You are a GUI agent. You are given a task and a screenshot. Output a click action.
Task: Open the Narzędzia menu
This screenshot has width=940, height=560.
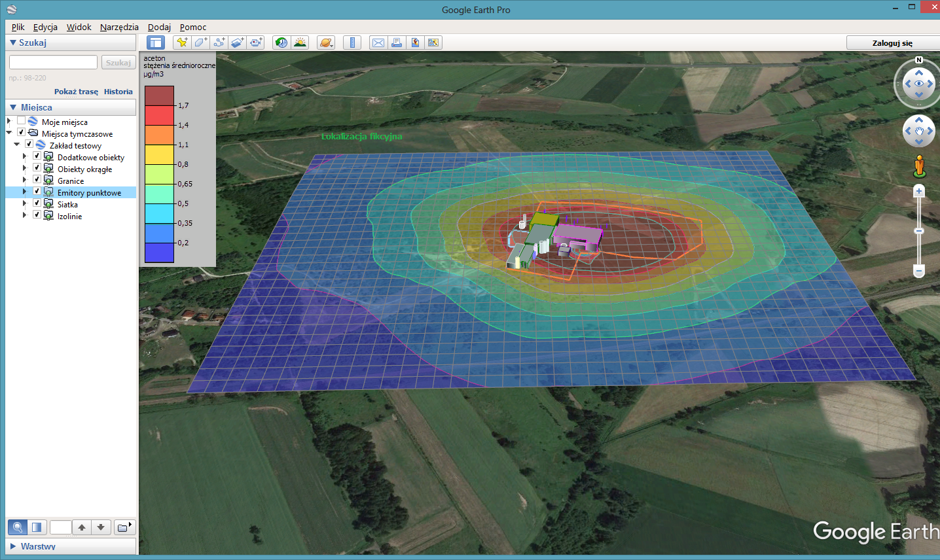(119, 27)
